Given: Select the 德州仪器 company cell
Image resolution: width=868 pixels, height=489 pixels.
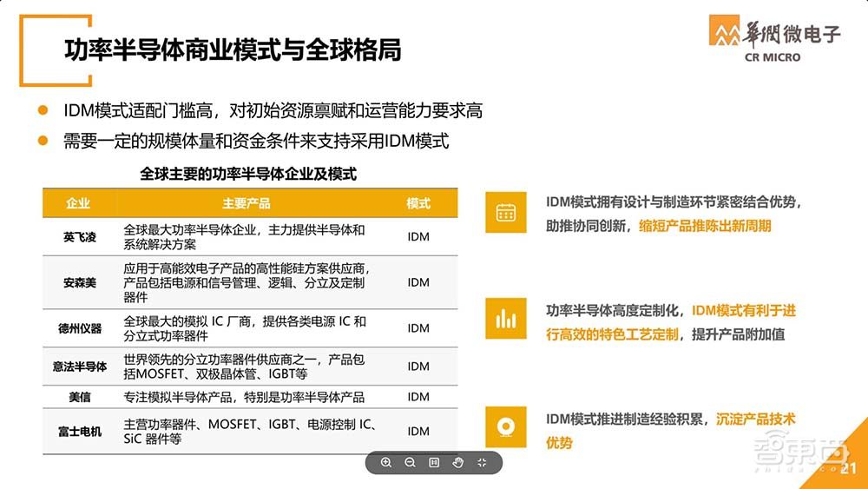Looking at the screenshot, I should pos(80,328).
